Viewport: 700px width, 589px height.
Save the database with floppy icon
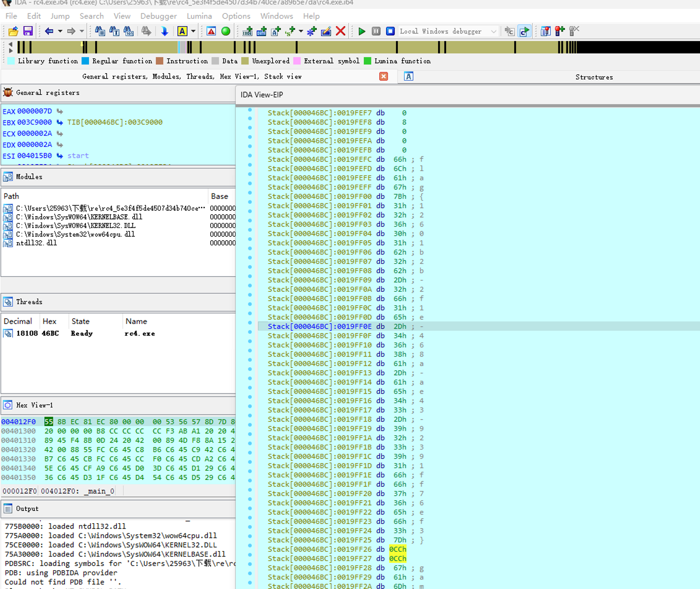pos(28,31)
